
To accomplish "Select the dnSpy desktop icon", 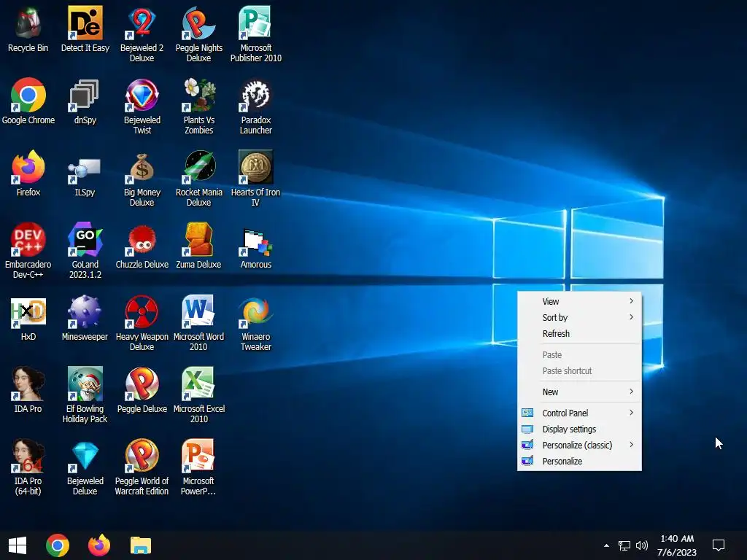I will click(x=85, y=101).
